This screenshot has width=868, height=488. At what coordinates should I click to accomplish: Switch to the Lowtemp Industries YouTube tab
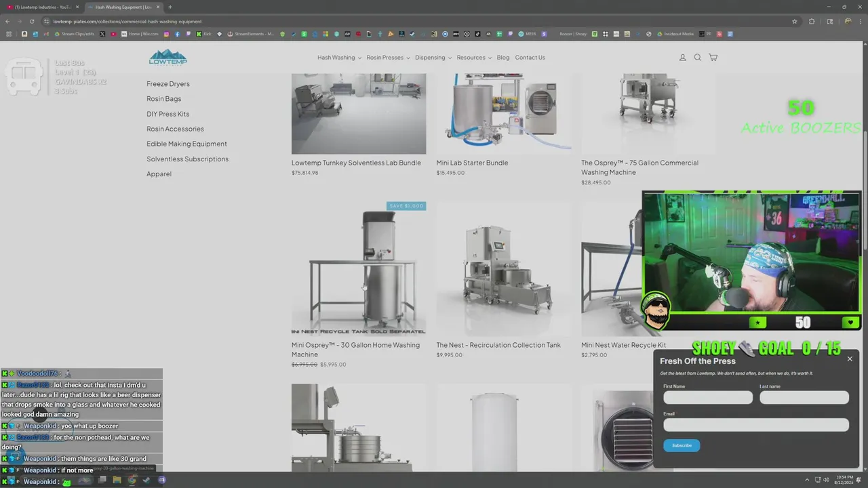tap(42, 7)
